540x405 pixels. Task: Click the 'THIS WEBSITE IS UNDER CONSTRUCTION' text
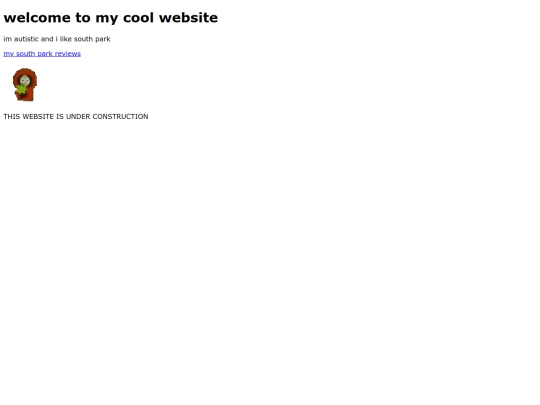(76, 116)
